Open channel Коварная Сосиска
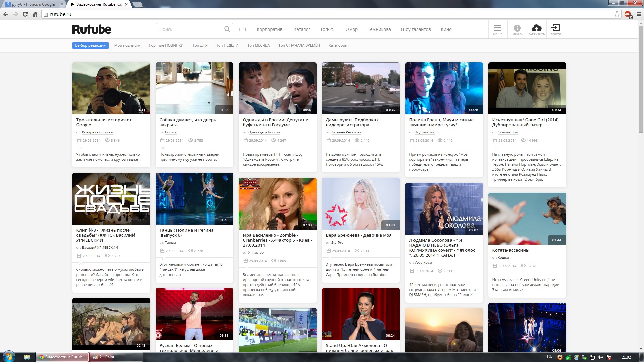The width and height of the screenshot is (644, 362). [x=97, y=132]
